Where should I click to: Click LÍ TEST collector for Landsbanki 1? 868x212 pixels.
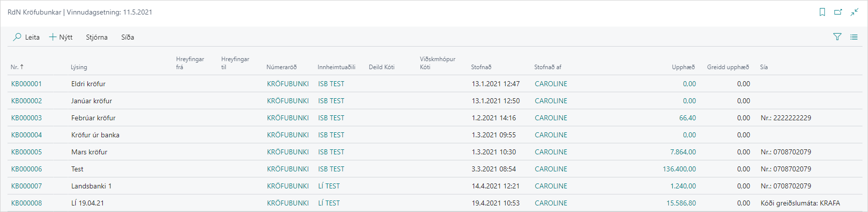pyautogui.click(x=329, y=186)
